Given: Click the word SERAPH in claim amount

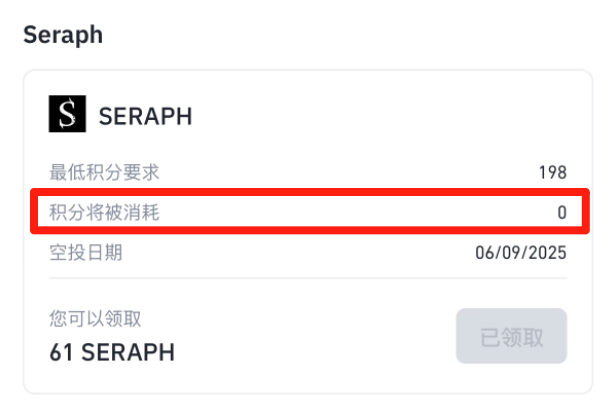Looking at the screenshot, I should pyautogui.click(x=128, y=352).
